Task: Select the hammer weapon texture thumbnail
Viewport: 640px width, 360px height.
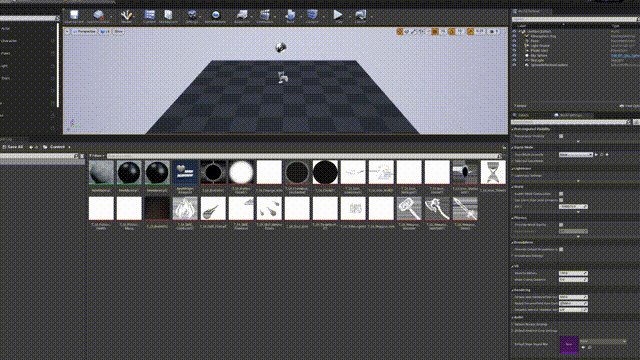Action: [x=409, y=209]
